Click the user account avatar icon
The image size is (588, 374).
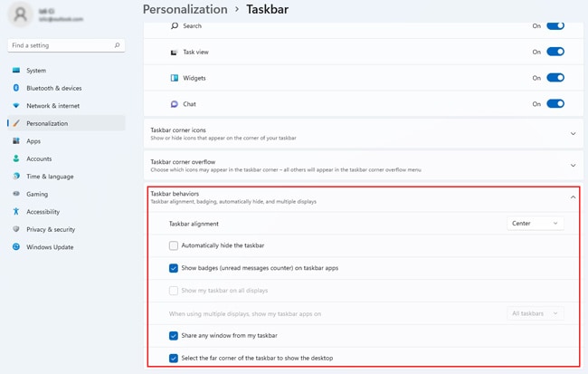coord(20,14)
